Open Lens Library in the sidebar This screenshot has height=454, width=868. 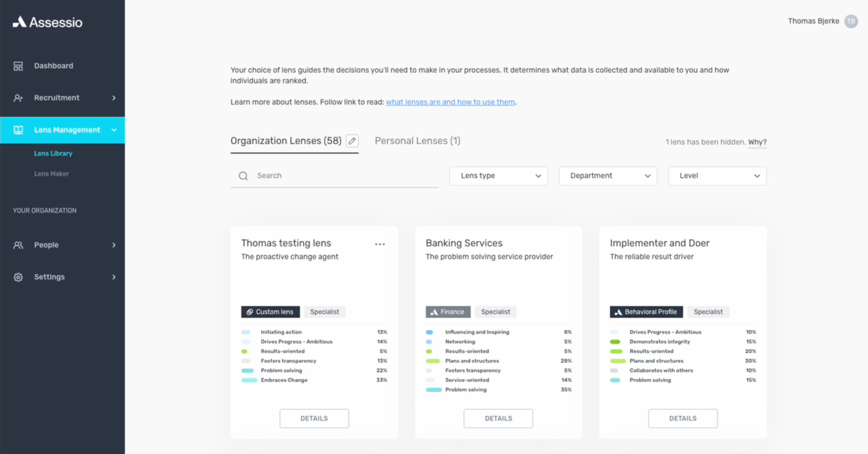pyautogui.click(x=53, y=154)
